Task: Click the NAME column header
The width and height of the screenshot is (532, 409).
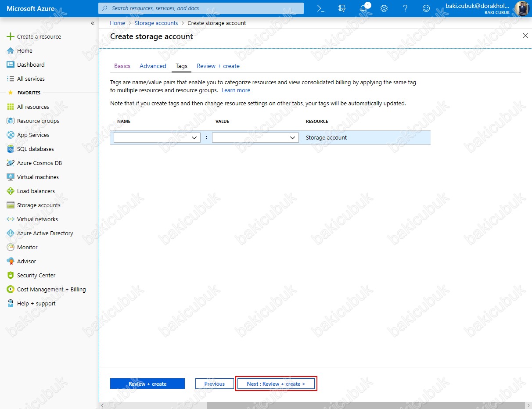Action: (x=124, y=121)
